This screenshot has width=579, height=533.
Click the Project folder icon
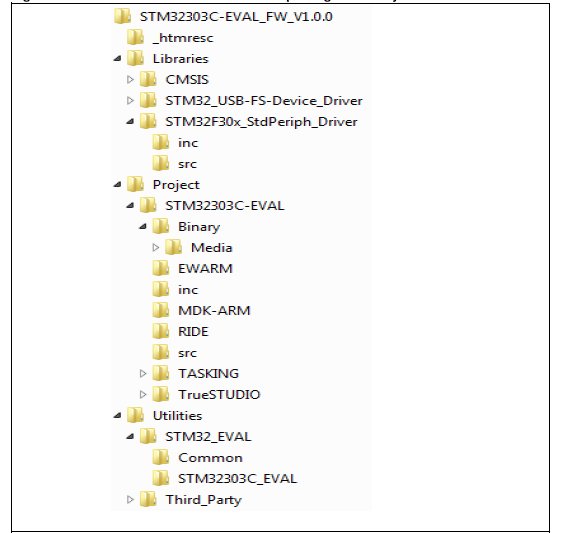(x=136, y=184)
